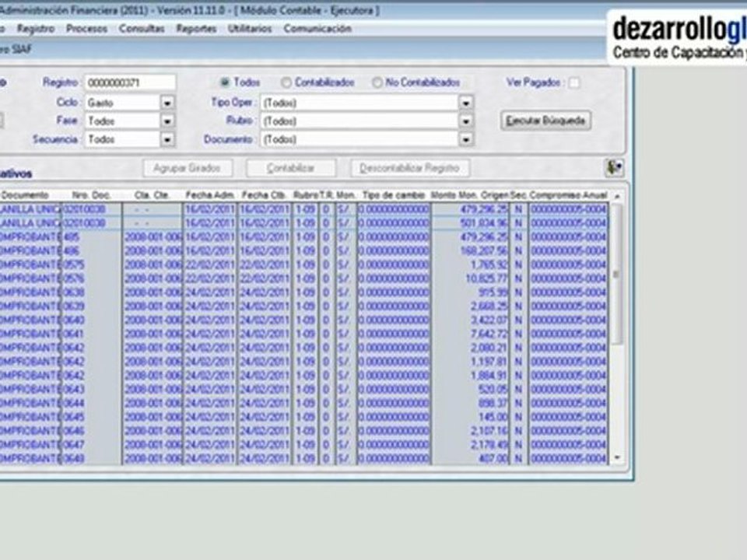Click document number 0647 in the table
Viewport: 747px width, 560px height.
click(92, 444)
